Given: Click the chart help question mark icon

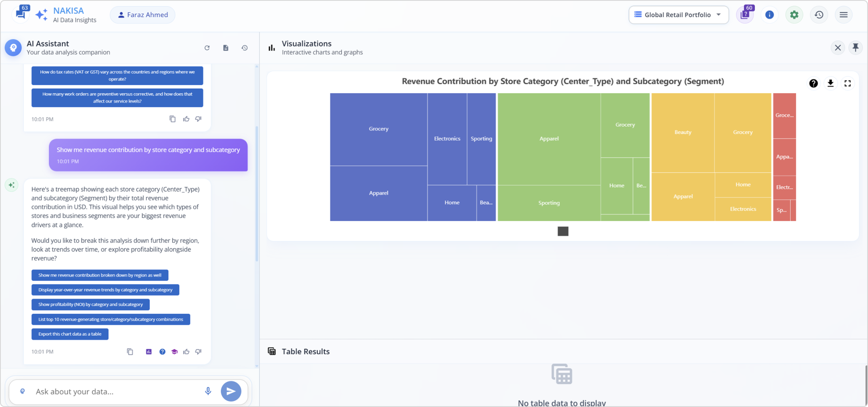Looking at the screenshot, I should coord(813,83).
